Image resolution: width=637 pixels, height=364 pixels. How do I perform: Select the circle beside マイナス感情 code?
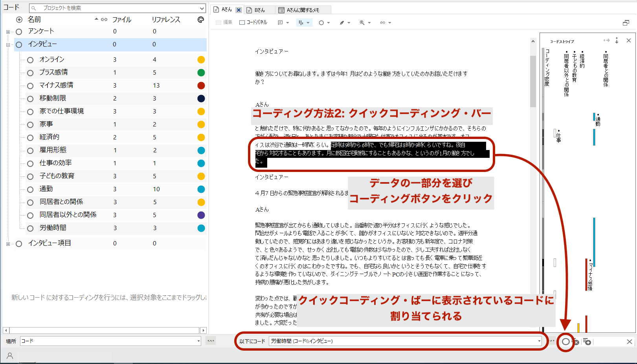click(x=30, y=86)
